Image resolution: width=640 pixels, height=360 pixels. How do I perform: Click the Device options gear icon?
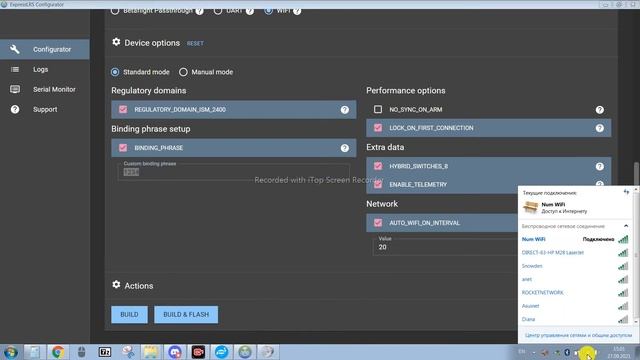[x=116, y=42]
